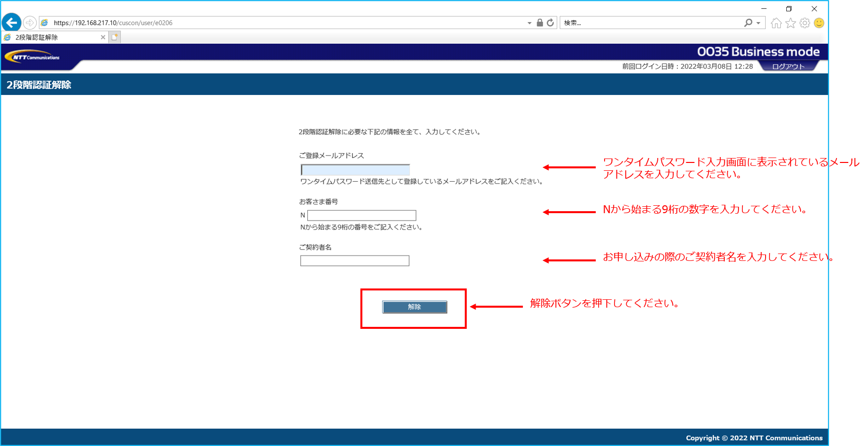Focus the ご登録メールアドレス input field

click(x=355, y=170)
